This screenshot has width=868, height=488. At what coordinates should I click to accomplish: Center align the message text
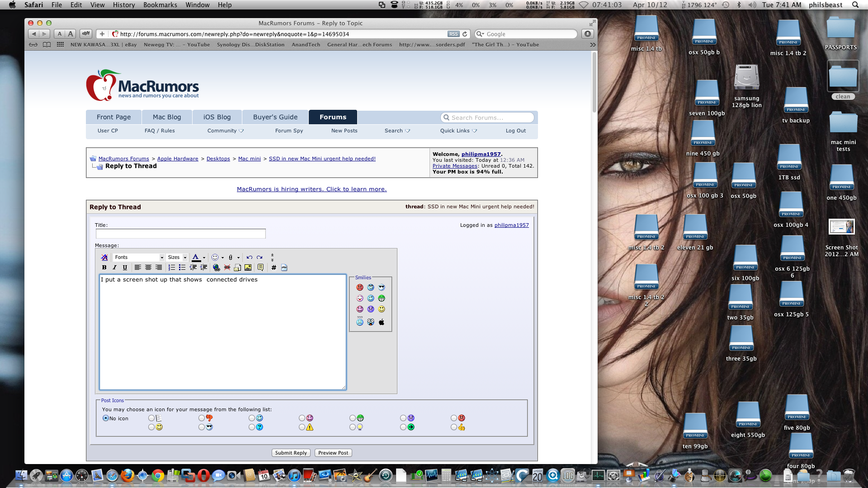[x=148, y=267]
